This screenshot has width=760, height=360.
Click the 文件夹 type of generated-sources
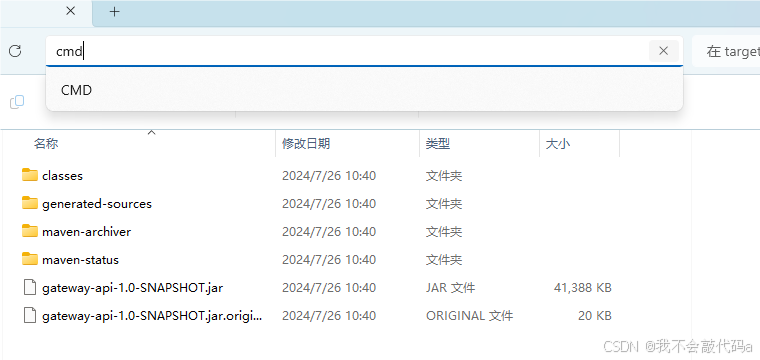444,203
